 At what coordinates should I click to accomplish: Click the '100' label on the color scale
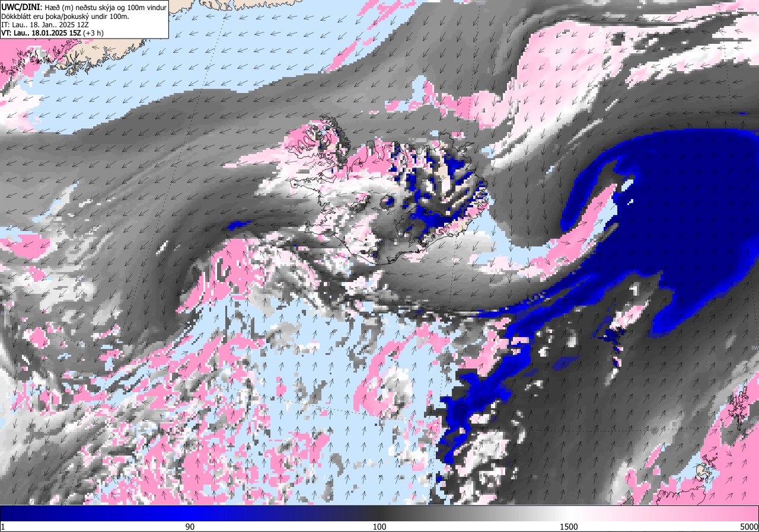pyautogui.click(x=379, y=527)
